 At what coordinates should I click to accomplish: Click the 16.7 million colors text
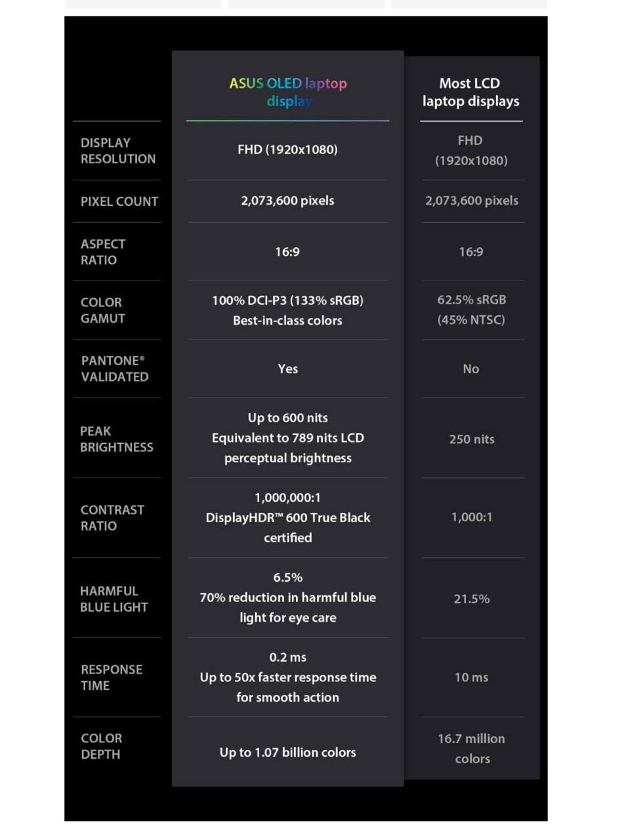coord(472,748)
